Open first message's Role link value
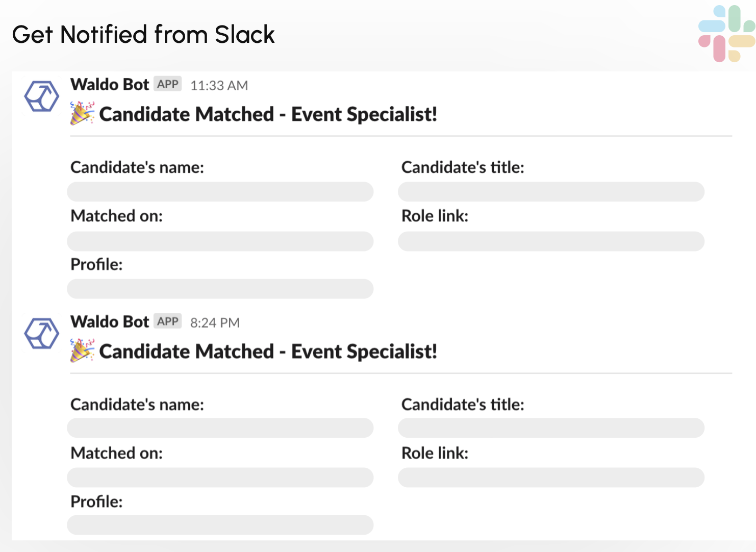 coord(551,241)
